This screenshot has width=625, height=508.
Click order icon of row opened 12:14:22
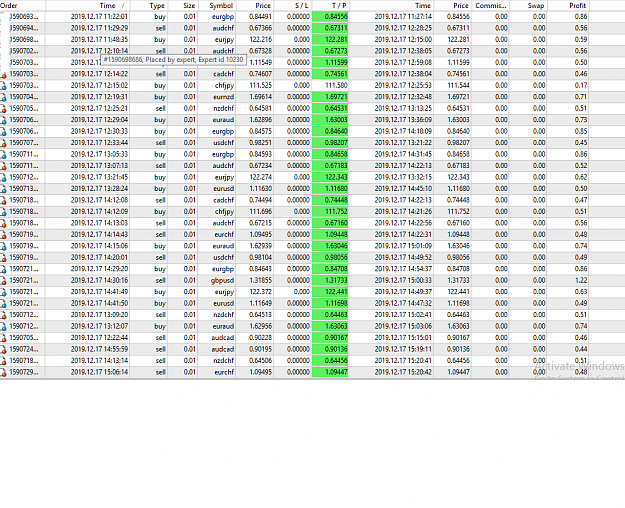pyautogui.click(x=4, y=74)
